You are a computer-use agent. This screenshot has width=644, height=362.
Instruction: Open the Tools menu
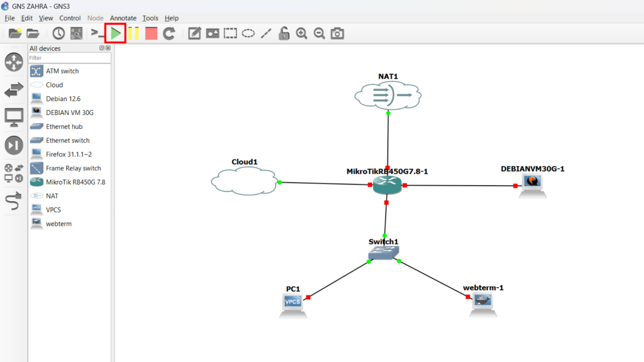pos(150,18)
